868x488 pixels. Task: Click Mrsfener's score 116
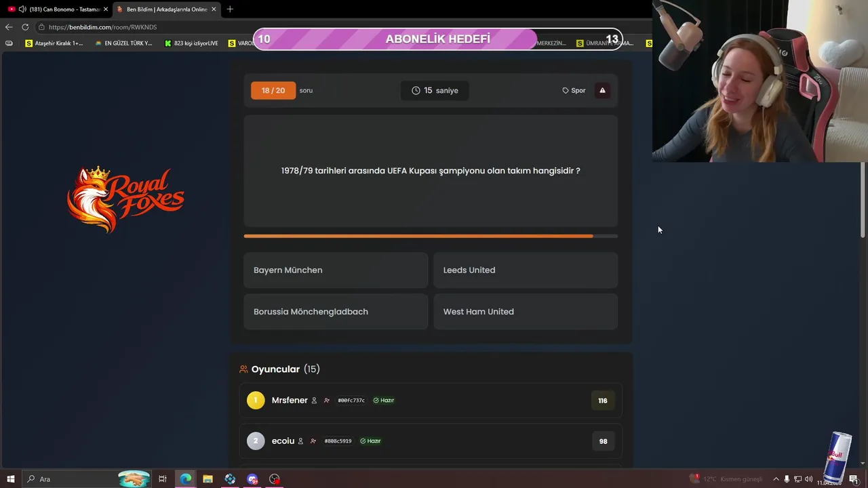point(603,401)
